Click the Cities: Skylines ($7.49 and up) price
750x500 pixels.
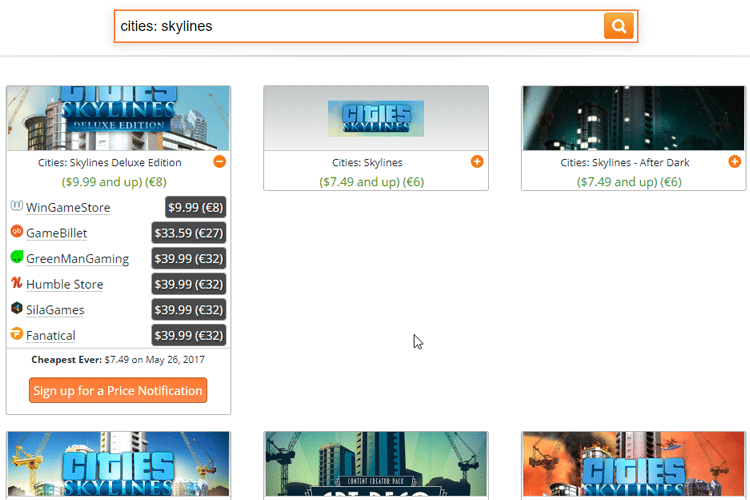(x=372, y=182)
